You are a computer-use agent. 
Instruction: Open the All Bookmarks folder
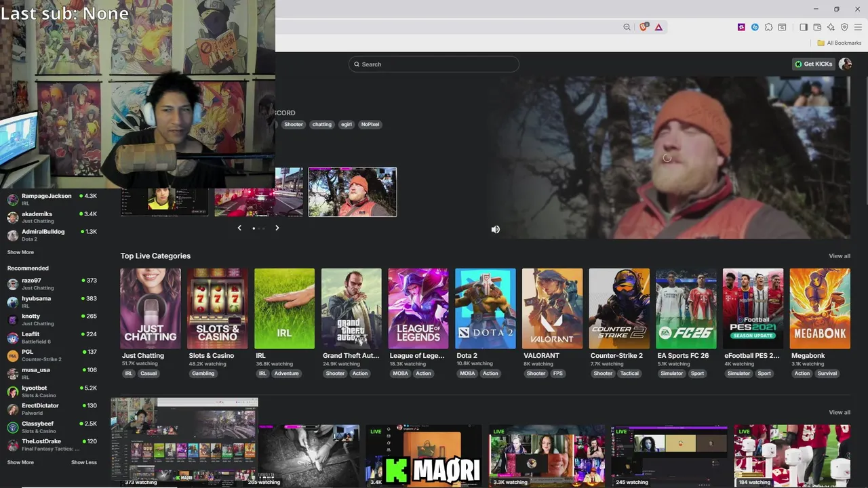point(840,43)
